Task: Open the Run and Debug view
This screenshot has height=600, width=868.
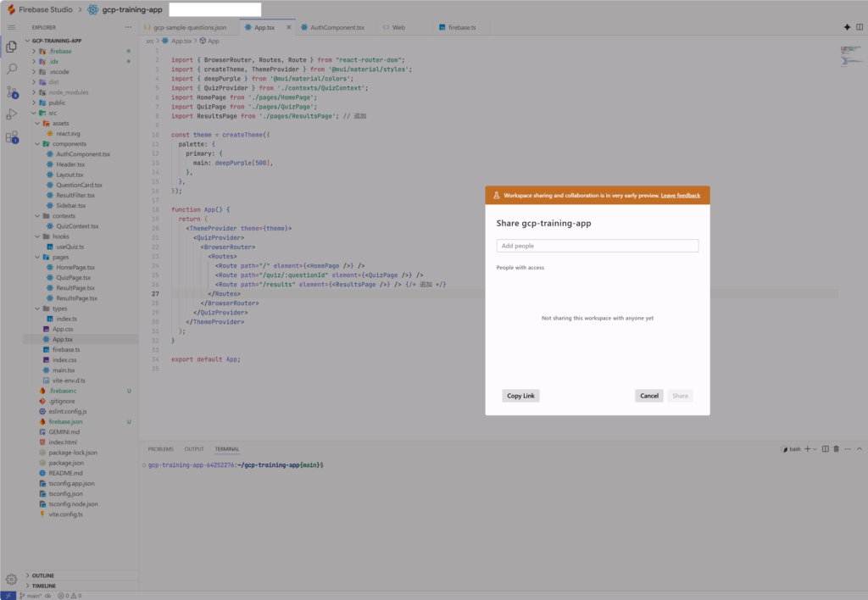Action: pos(12,114)
